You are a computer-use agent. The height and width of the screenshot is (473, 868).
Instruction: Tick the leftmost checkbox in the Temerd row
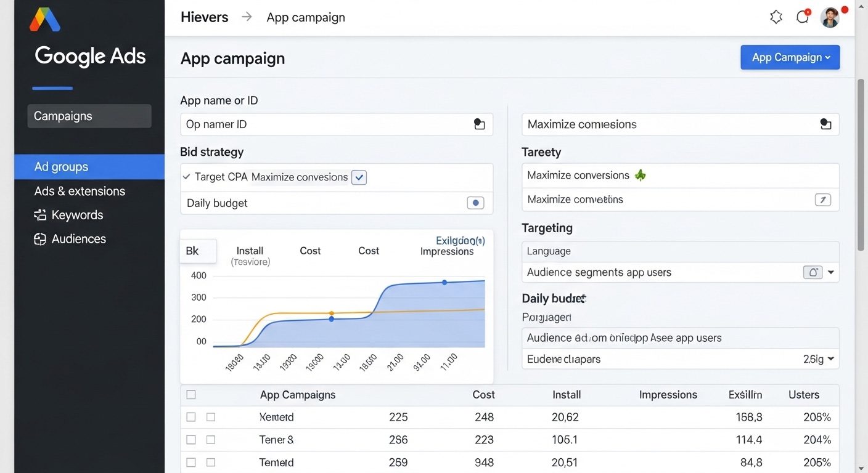[x=191, y=463]
